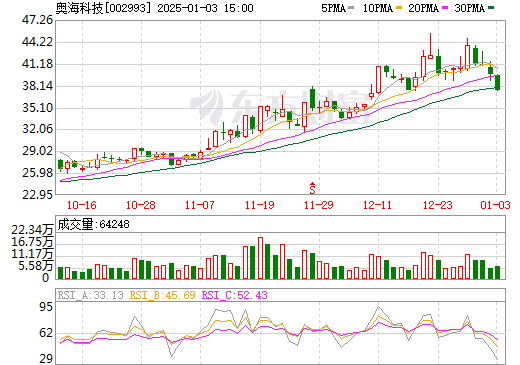The height and width of the screenshot is (365, 520).
Task: Click date label 10-16
Action: coord(82,205)
